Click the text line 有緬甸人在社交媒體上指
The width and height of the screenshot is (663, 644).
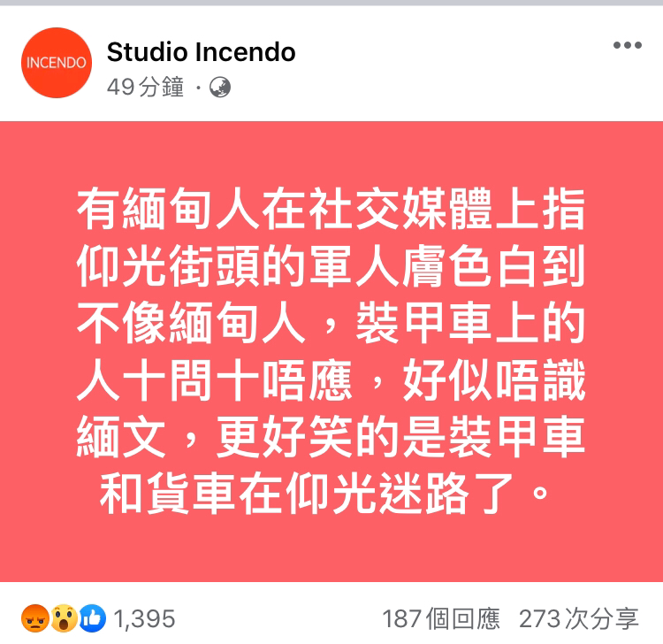pyautogui.click(x=331, y=209)
